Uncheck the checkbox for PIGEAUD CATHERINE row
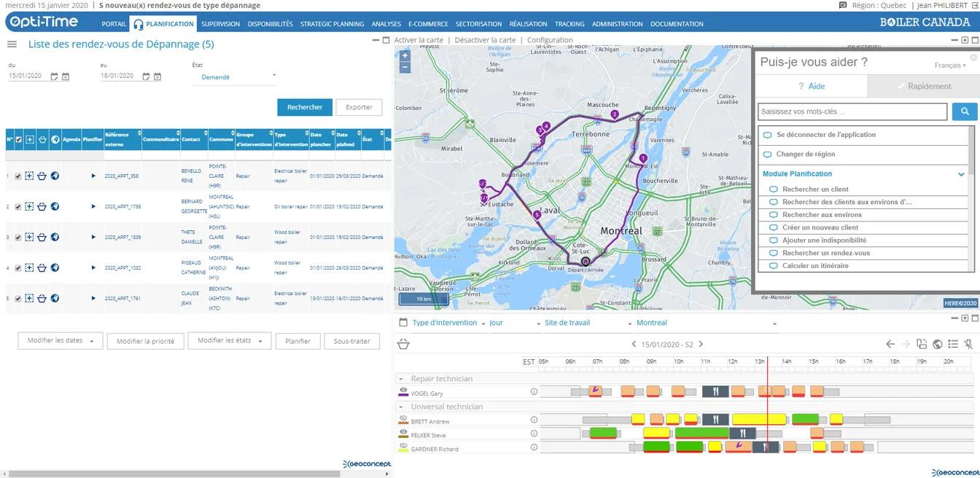 pos(18,267)
